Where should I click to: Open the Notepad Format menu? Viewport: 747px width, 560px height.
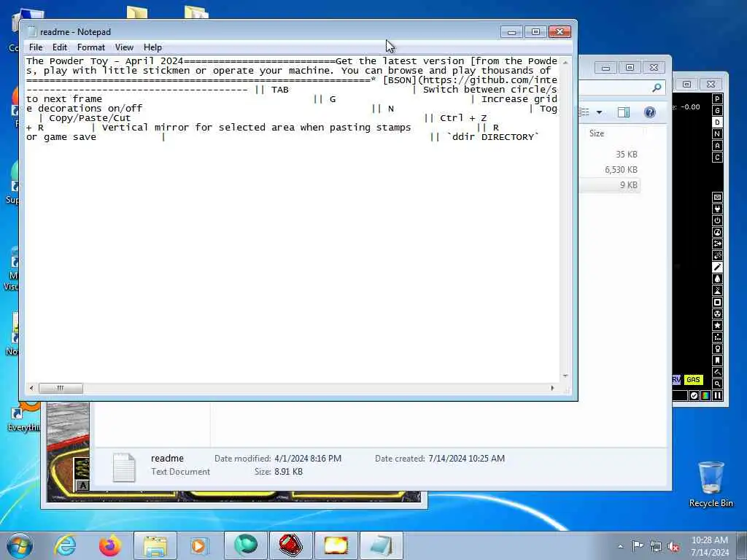point(91,47)
